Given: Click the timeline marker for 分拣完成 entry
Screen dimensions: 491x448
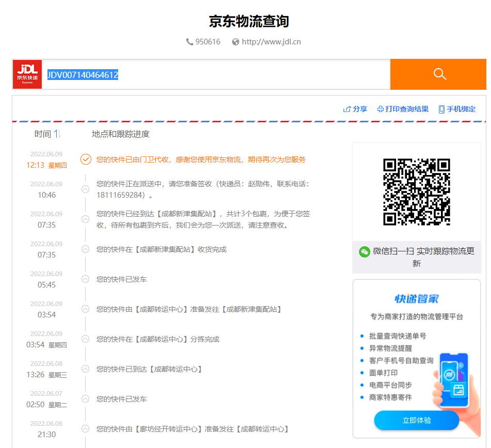Looking at the screenshot, I should pos(85,339).
